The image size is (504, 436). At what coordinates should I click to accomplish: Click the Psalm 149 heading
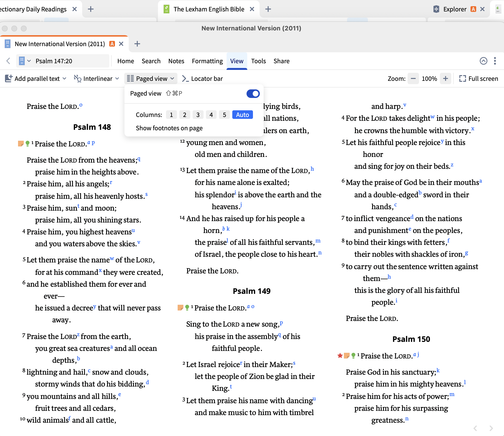click(252, 291)
